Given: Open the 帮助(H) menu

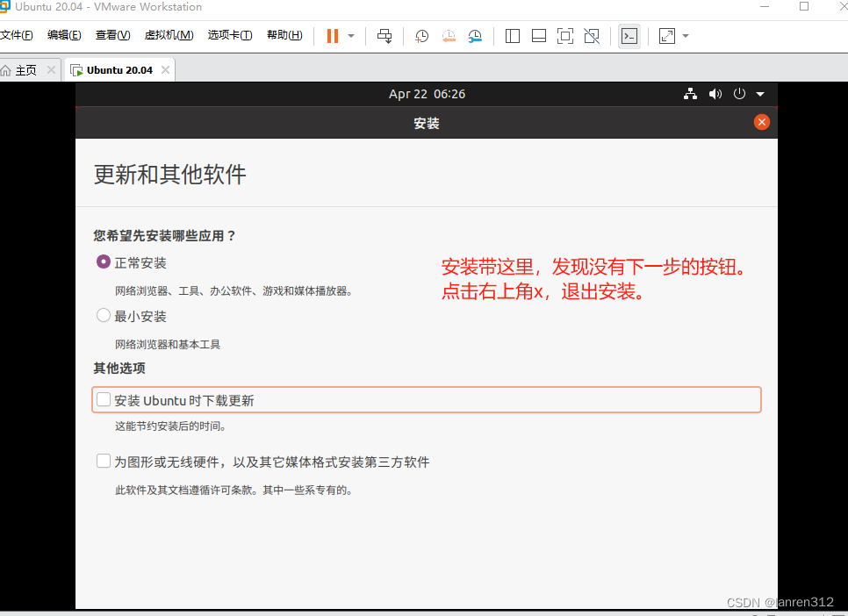Looking at the screenshot, I should (x=284, y=35).
